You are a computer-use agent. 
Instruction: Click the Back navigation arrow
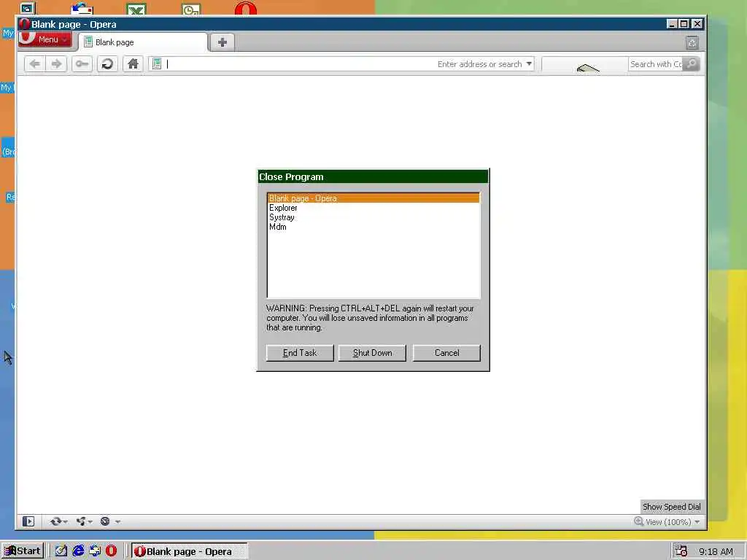tap(35, 64)
